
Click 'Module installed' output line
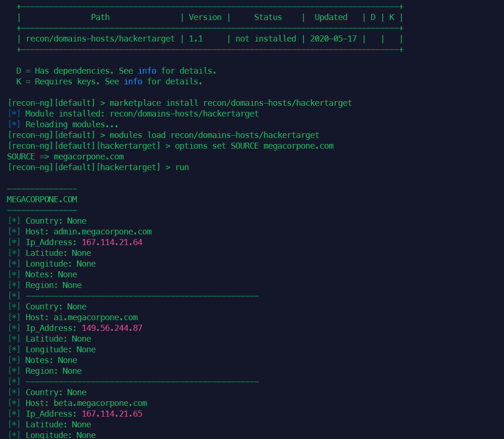133,114
